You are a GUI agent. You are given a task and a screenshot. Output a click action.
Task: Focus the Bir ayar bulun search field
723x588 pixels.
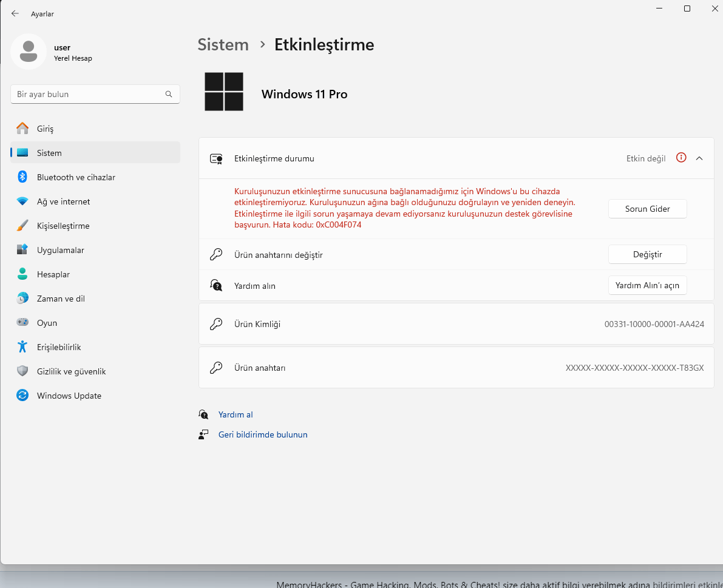click(95, 94)
